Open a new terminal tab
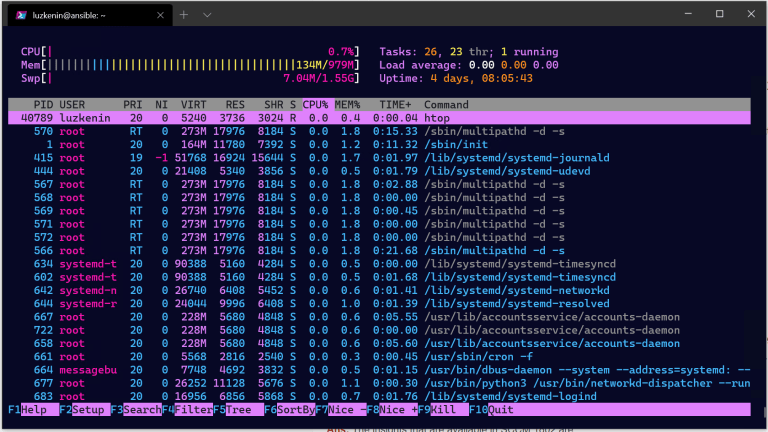This screenshot has height=432, width=768. (x=184, y=15)
